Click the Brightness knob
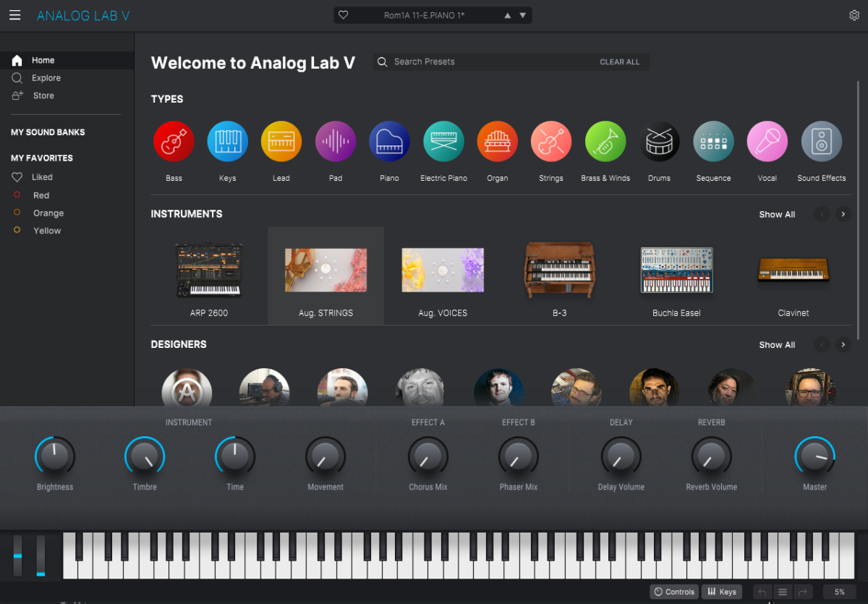The height and width of the screenshot is (604, 868). pyautogui.click(x=55, y=456)
